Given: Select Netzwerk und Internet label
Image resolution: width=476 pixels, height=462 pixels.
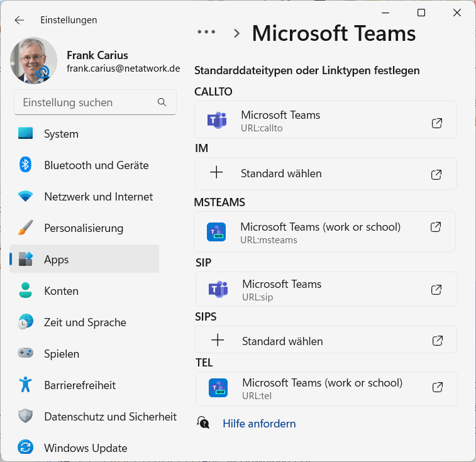Looking at the screenshot, I should [x=99, y=197].
